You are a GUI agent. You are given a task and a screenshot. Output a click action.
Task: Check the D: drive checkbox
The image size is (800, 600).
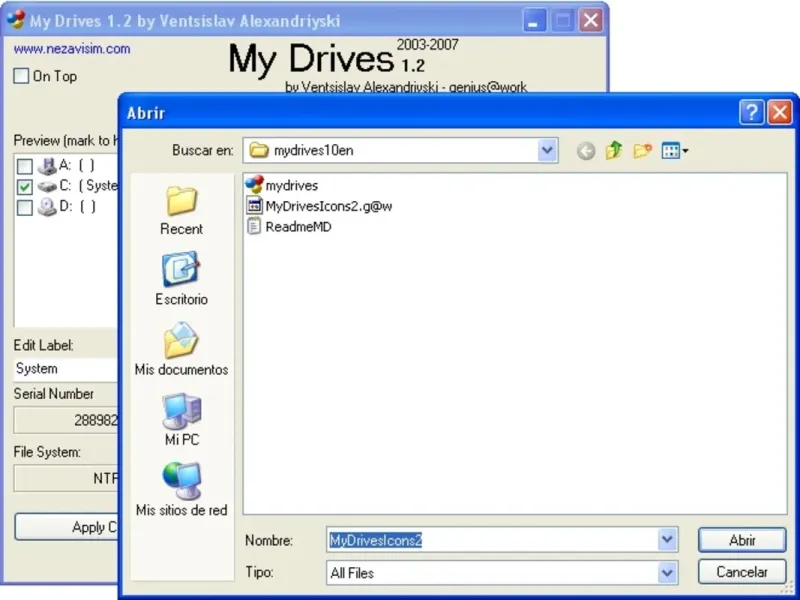pos(24,208)
